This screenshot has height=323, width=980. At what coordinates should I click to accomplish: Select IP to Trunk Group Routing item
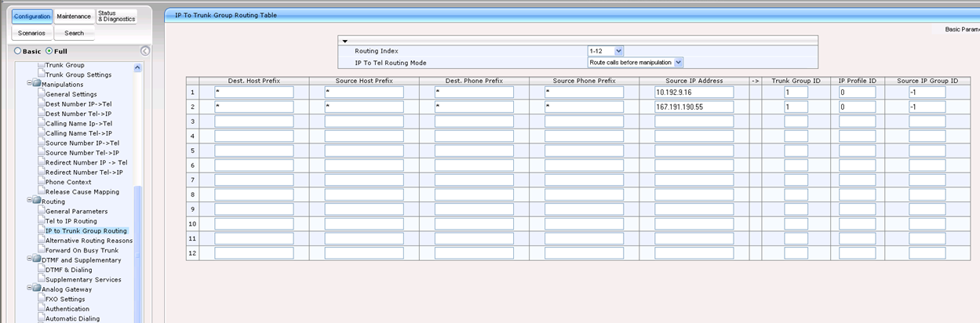tap(86, 230)
